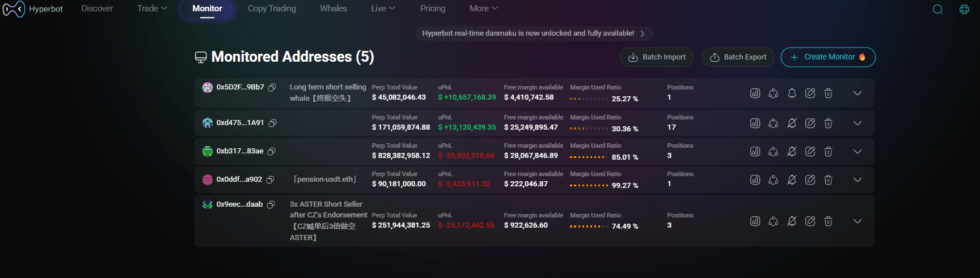Screen dimensions: 980x278
Task: Click the globe language icon
Action: pos(964,9)
